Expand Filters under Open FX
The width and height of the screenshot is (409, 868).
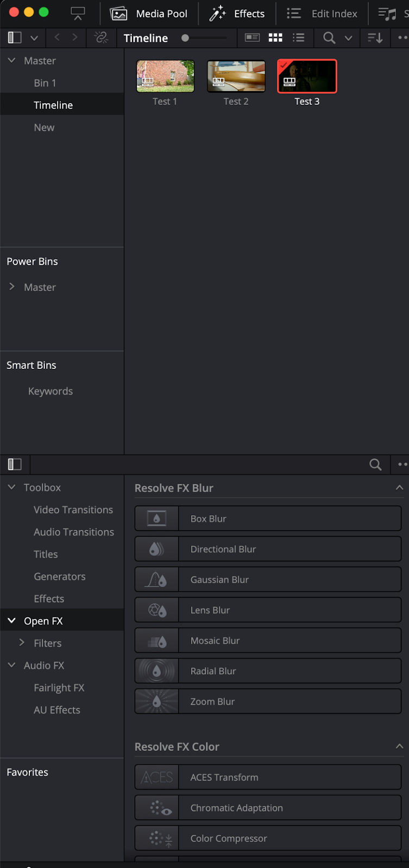coord(22,643)
